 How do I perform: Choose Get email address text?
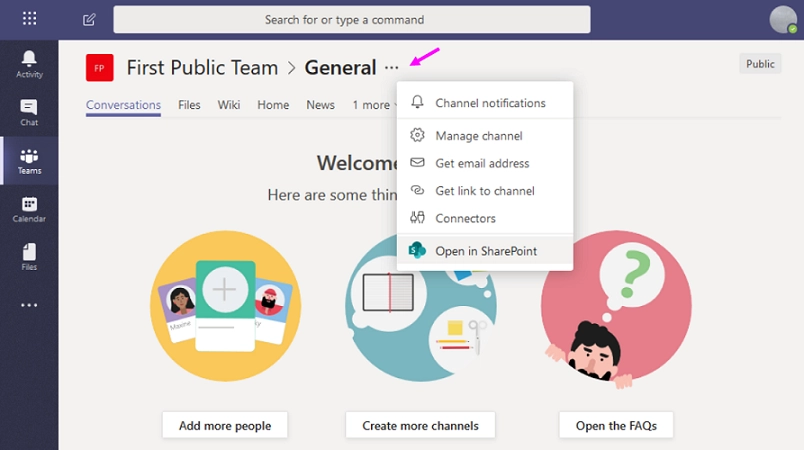[x=482, y=163]
